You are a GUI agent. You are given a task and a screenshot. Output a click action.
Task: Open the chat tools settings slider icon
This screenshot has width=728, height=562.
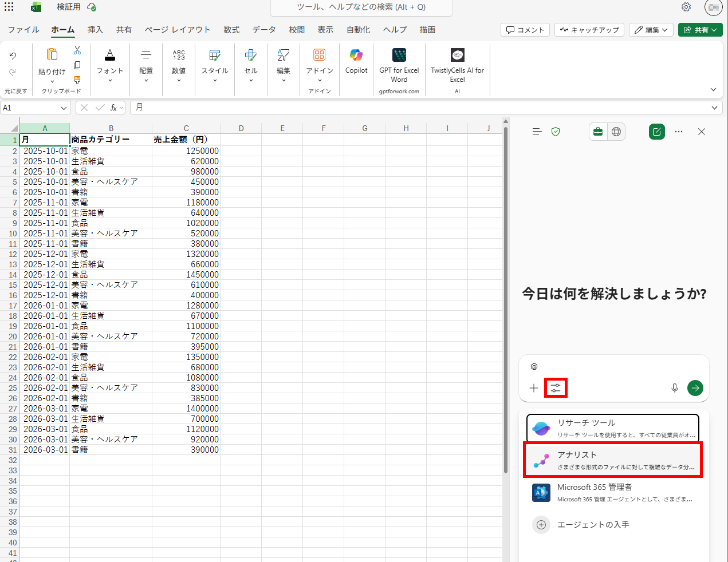(x=556, y=388)
